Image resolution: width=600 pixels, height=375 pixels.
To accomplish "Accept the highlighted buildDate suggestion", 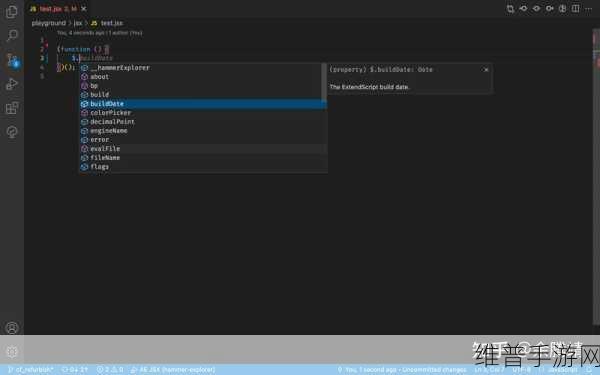I will (203, 104).
